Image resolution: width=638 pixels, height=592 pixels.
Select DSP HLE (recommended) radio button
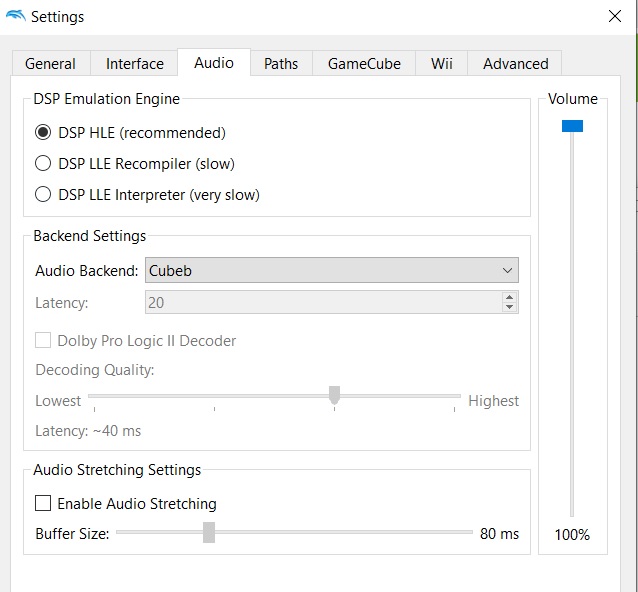click(x=43, y=132)
